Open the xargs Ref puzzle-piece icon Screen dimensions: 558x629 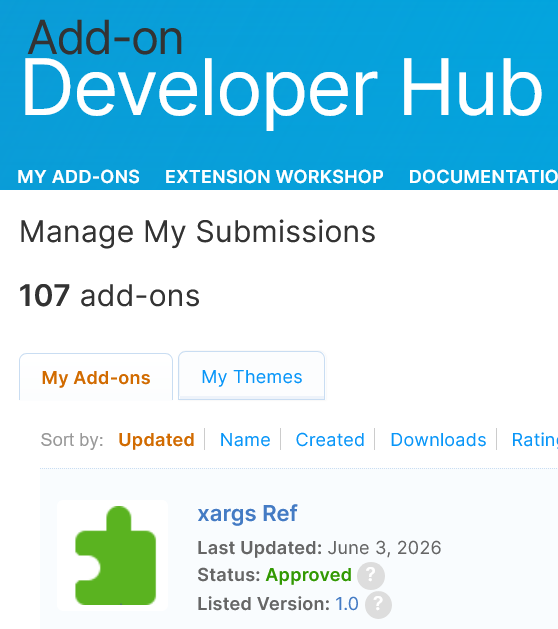(113, 556)
